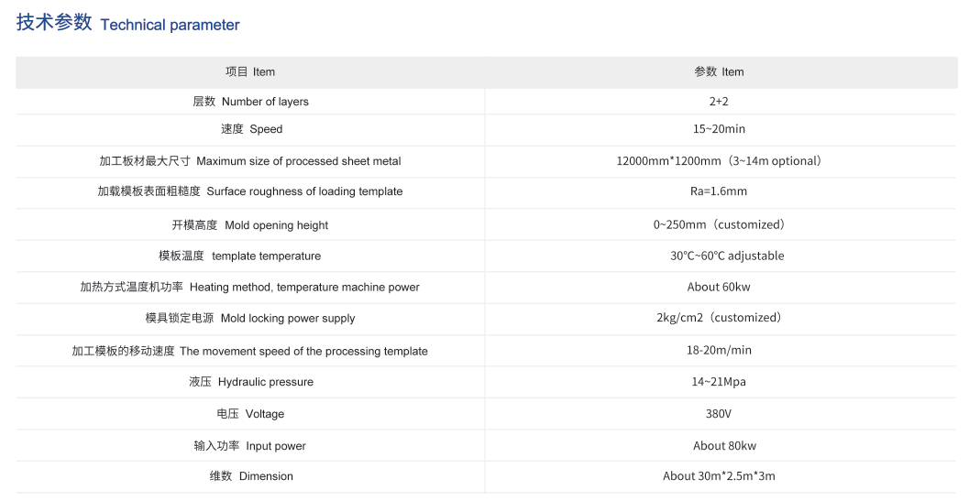Click the About 80kw input power value
This screenshot has width=980, height=501.
pyautogui.click(x=724, y=446)
